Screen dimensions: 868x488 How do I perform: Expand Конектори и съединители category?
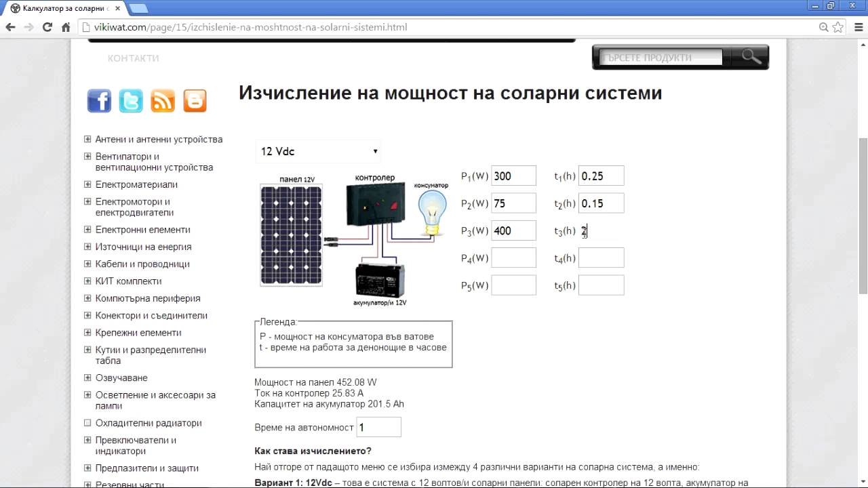[x=87, y=315]
